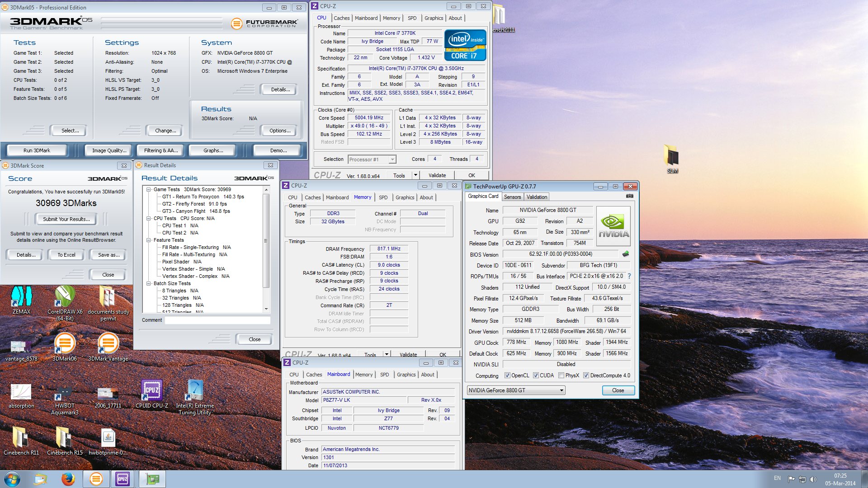Click Options... in the Results panel
The width and height of the screenshot is (868, 488).
point(279,131)
